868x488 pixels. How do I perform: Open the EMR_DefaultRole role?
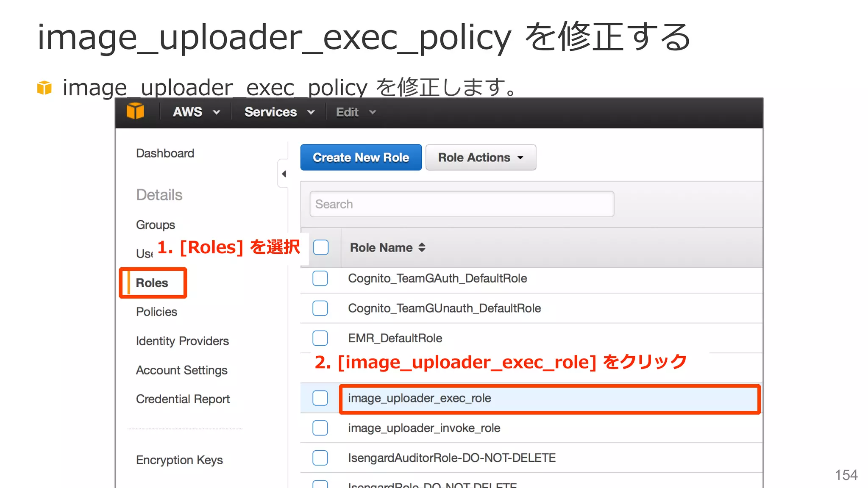[395, 338]
